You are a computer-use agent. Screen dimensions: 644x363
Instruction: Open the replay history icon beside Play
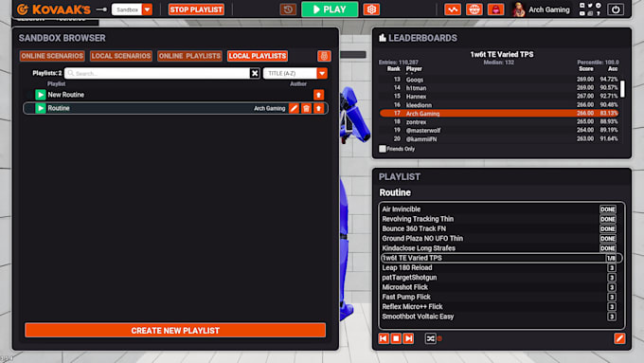[x=288, y=9]
